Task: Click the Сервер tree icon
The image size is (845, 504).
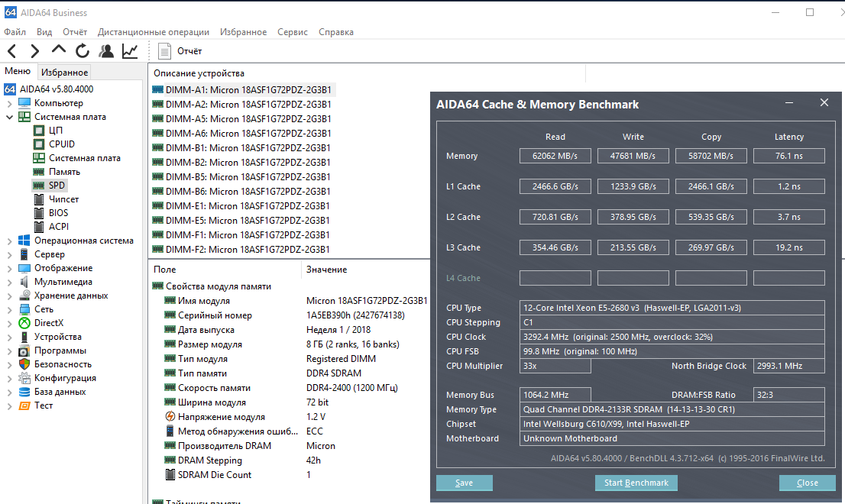Action: pyautogui.click(x=24, y=254)
